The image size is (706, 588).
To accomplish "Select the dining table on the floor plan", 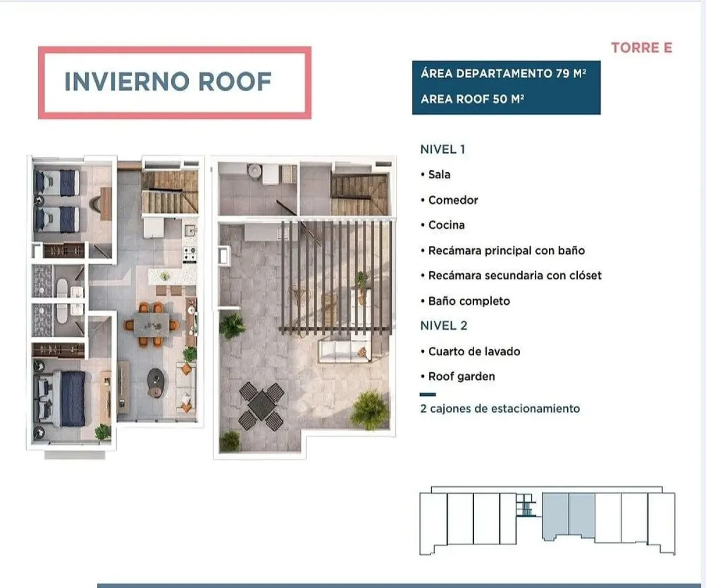I will tap(152, 323).
